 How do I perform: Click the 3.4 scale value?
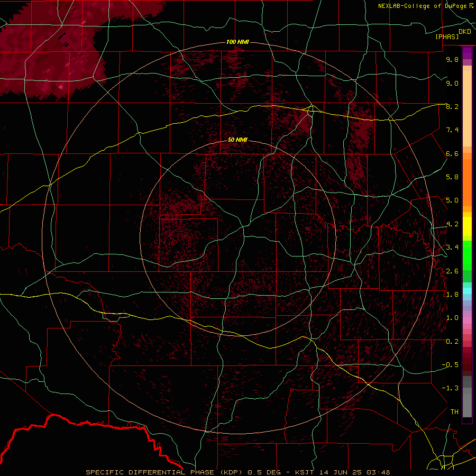coord(452,248)
